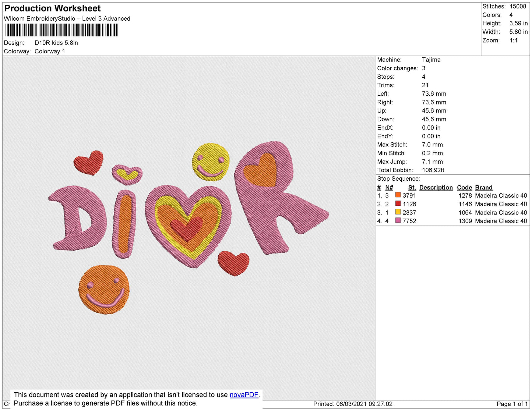
Task: Select the Production Worksheet title
Action: [x=52, y=8]
